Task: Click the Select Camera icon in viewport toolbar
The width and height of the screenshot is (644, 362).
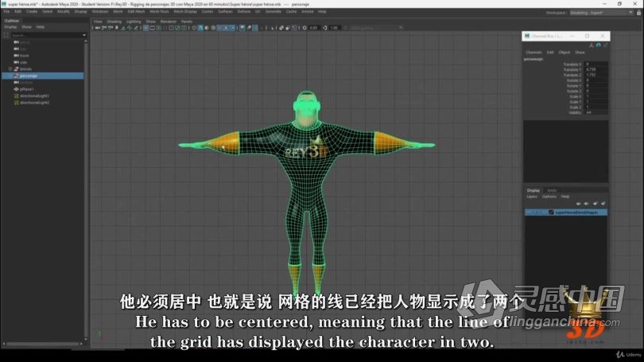Action: (x=97, y=28)
